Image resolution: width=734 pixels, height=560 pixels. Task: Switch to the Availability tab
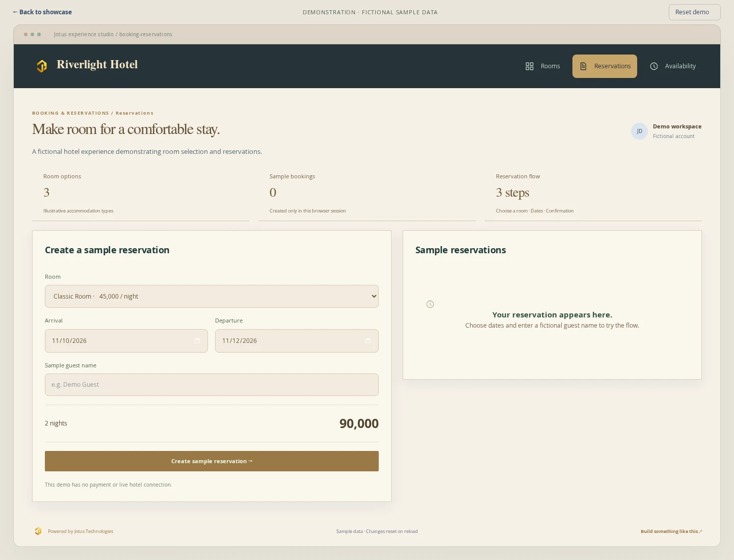point(673,66)
